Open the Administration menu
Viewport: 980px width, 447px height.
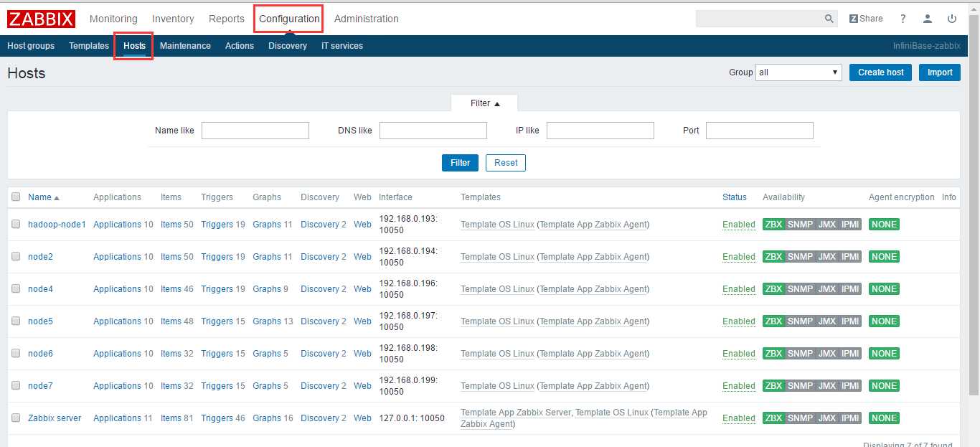point(367,19)
